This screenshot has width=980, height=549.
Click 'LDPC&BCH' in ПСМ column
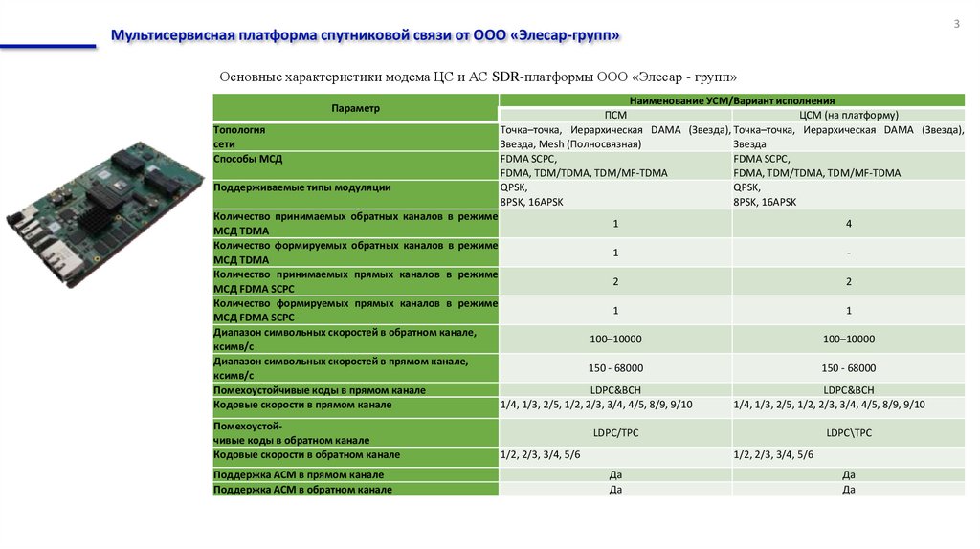tap(615, 389)
